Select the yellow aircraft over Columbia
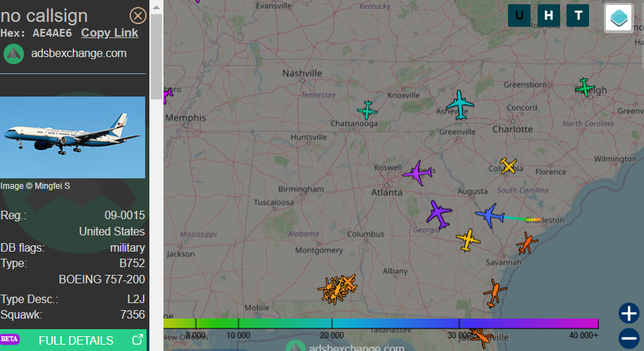 coord(508,166)
